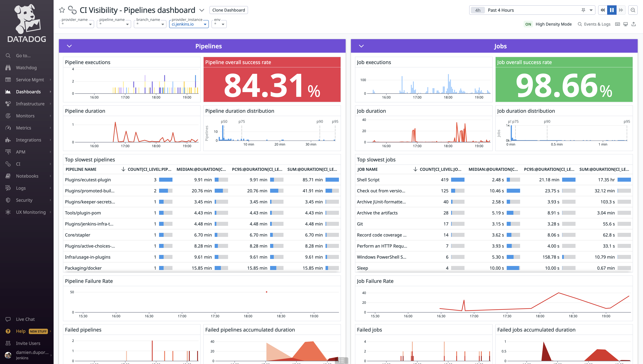Toggle High Density Mode off

[528, 24]
